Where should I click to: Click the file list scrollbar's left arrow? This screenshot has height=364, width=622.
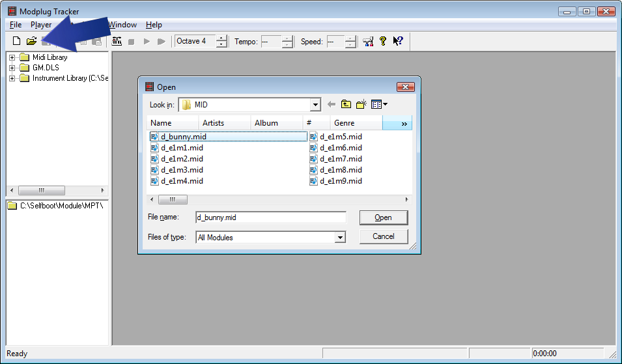(152, 199)
